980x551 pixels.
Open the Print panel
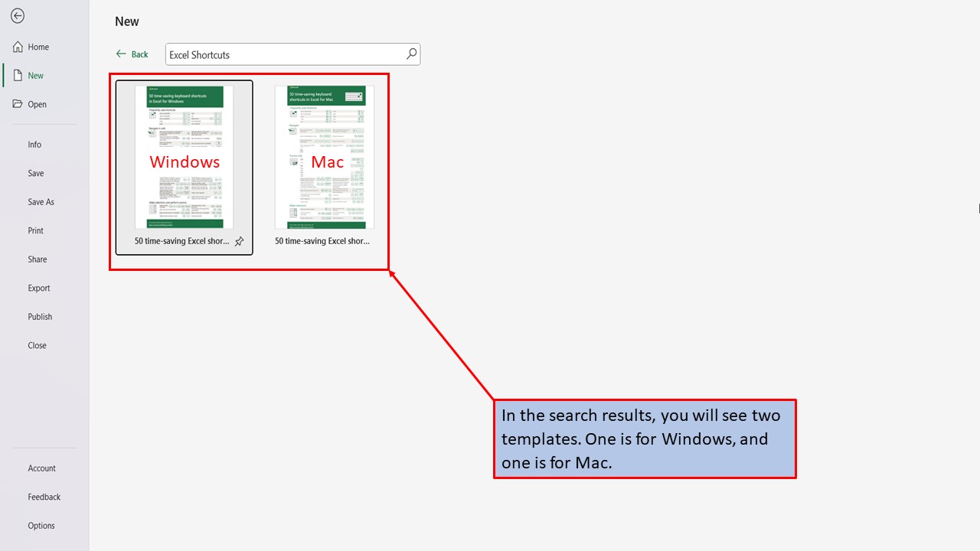[35, 230]
